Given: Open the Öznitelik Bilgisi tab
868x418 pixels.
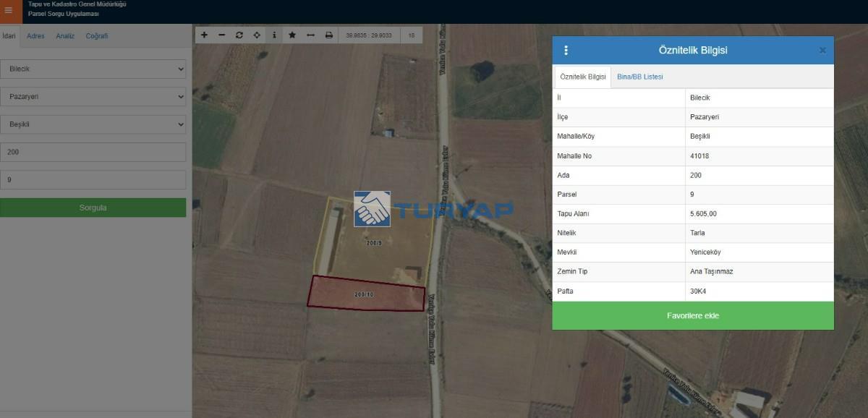Looking at the screenshot, I should point(583,77).
